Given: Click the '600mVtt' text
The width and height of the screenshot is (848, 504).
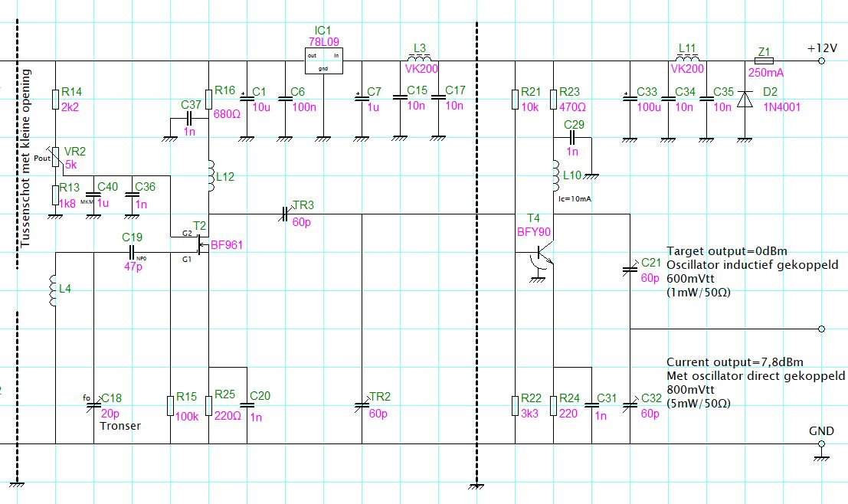Looking at the screenshot, I should tap(691, 279).
